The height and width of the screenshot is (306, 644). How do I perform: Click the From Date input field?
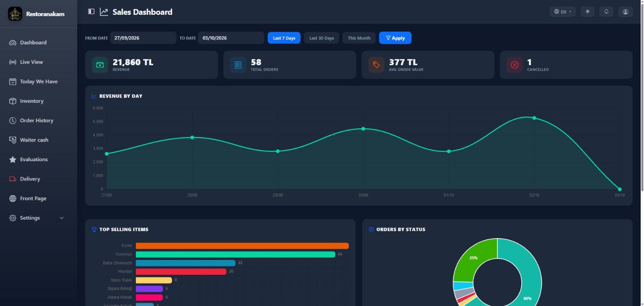(x=143, y=38)
